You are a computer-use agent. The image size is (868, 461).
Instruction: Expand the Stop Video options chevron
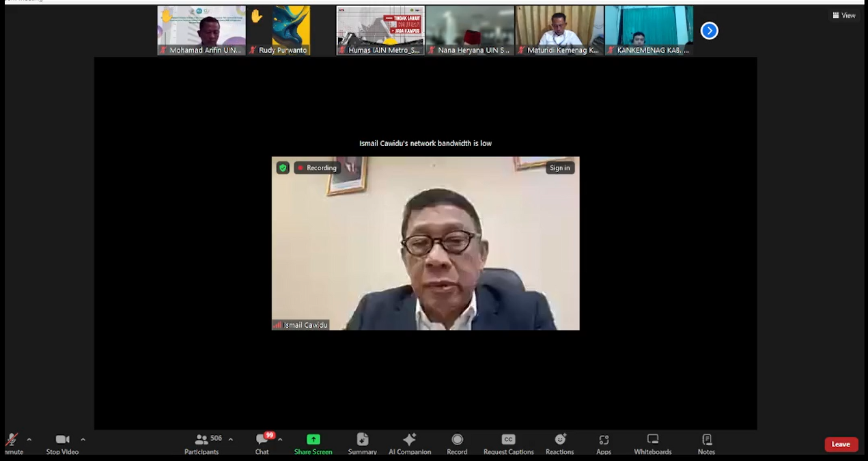point(83,440)
